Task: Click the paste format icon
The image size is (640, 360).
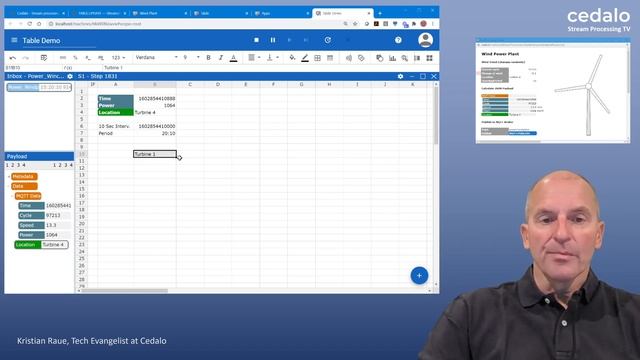Action: [44, 58]
